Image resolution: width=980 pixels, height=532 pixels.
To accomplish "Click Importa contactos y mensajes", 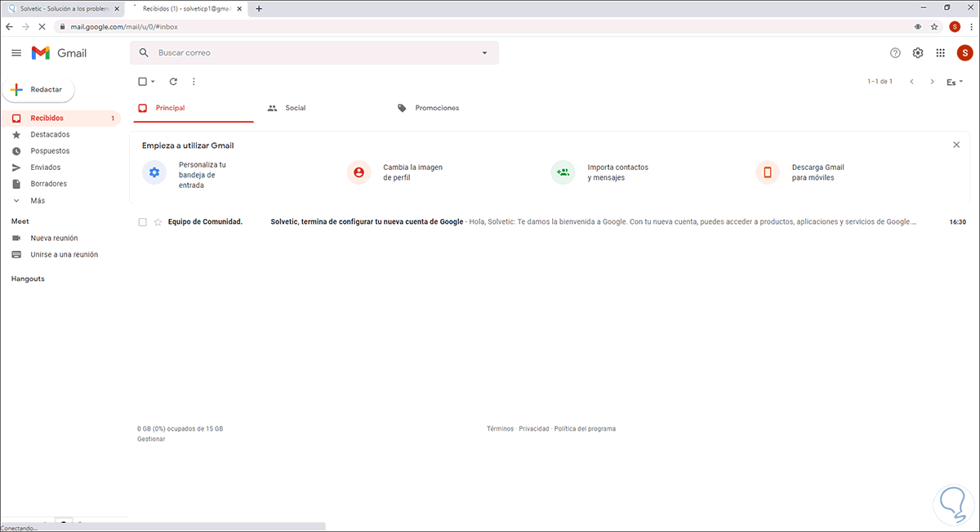I will click(x=600, y=172).
